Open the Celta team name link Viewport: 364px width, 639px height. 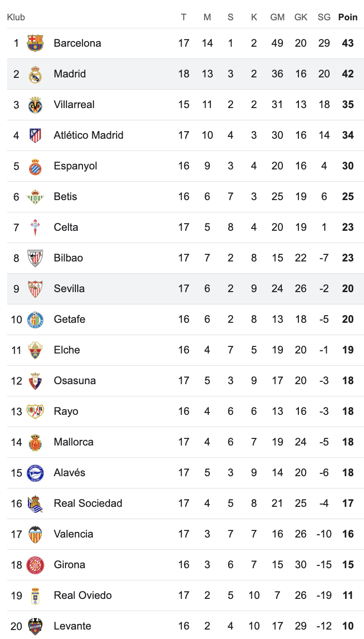pos(66,227)
